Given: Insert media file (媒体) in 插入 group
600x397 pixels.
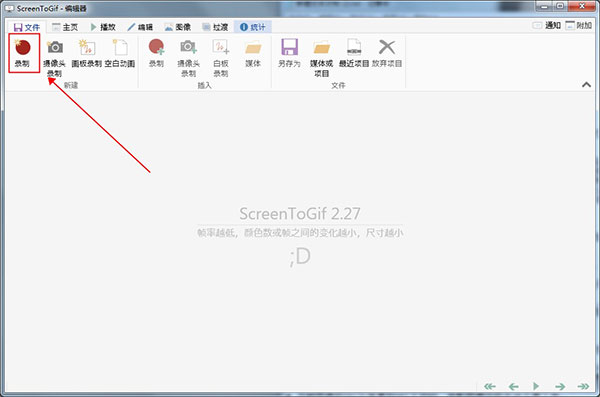Looking at the screenshot, I should [x=253, y=53].
